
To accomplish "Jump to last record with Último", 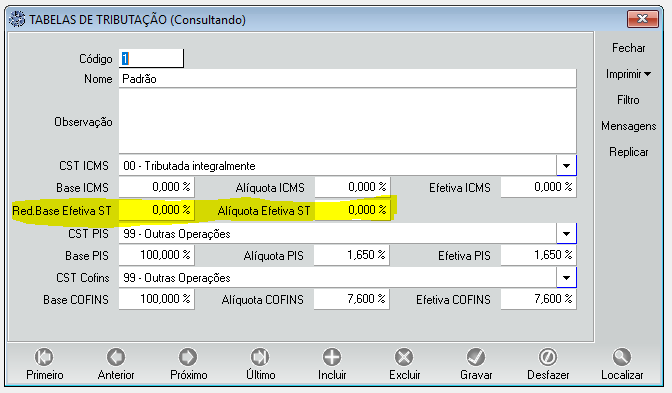I will (x=260, y=364).
